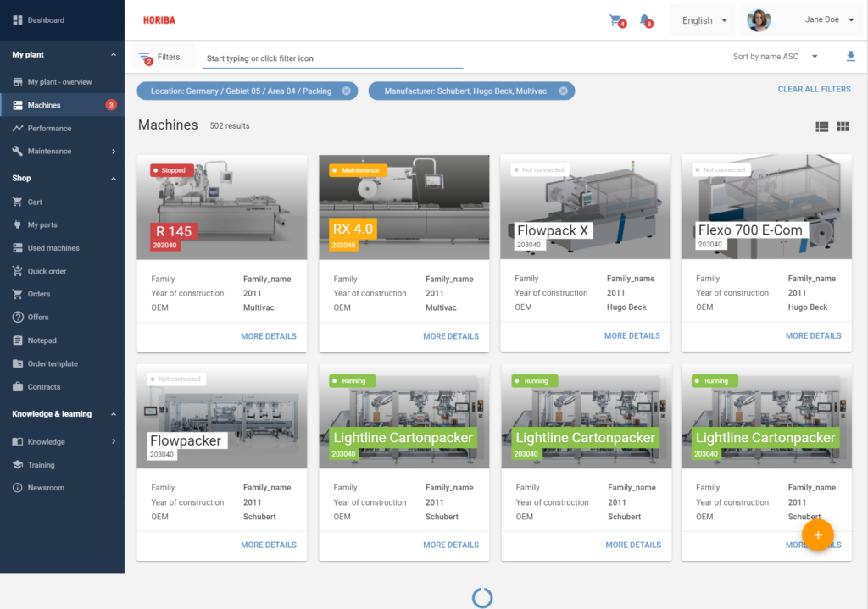
Task: Click the Notepad clipboard icon
Action: 18,340
